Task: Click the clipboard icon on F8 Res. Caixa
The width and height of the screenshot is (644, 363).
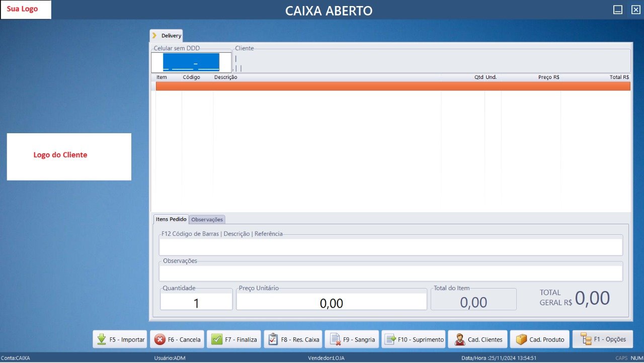Action: point(273,339)
